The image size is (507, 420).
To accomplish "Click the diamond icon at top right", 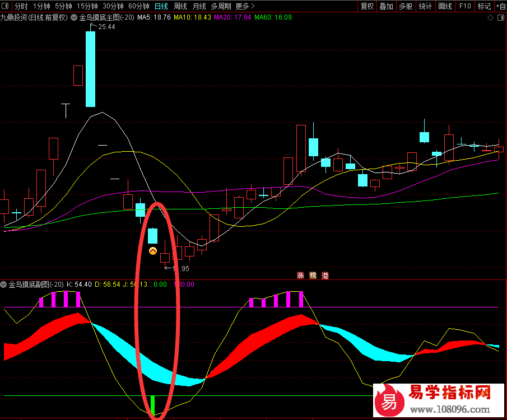I will point(490,18).
